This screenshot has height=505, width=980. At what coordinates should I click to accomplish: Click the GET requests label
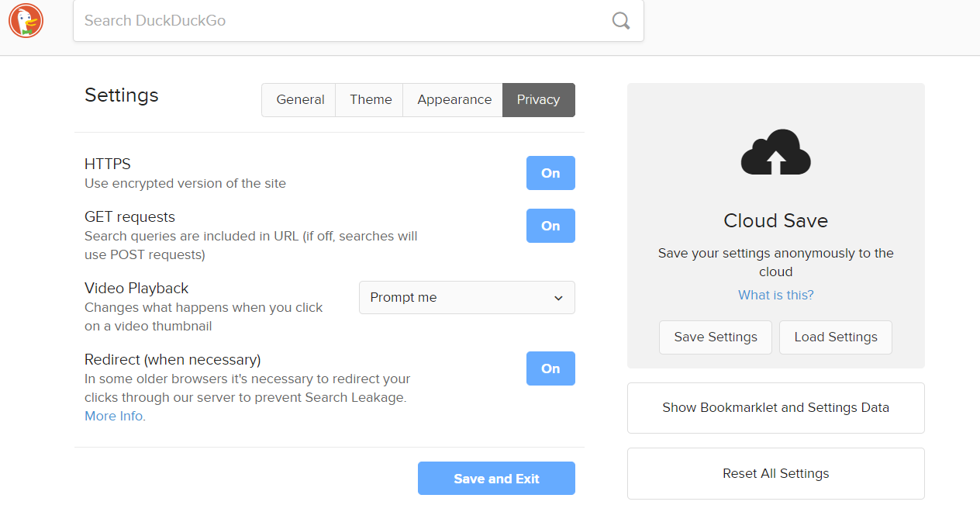(130, 217)
